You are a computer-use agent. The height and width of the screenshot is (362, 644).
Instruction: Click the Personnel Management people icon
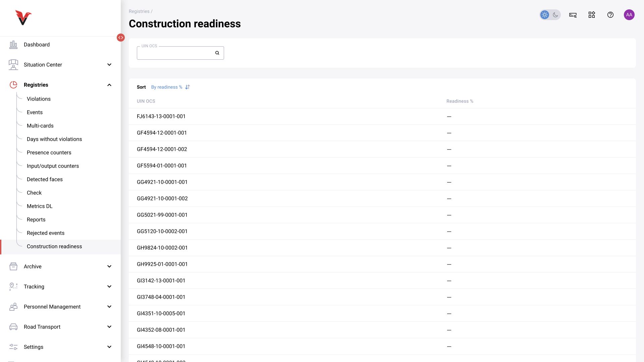(x=13, y=307)
